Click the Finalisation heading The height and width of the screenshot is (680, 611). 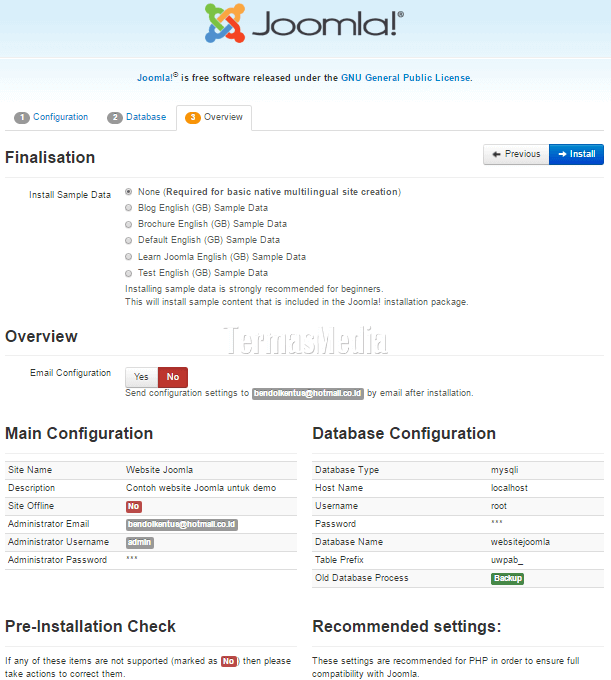(50, 158)
